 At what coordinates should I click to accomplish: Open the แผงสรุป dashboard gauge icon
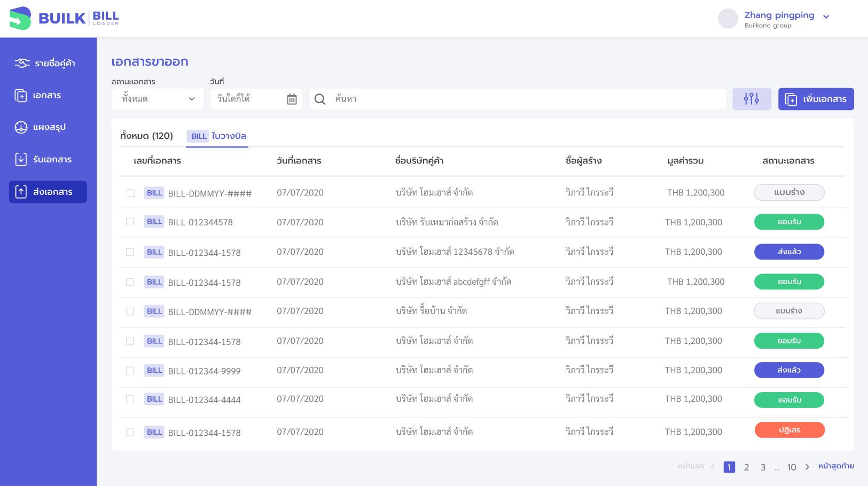(21, 127)
